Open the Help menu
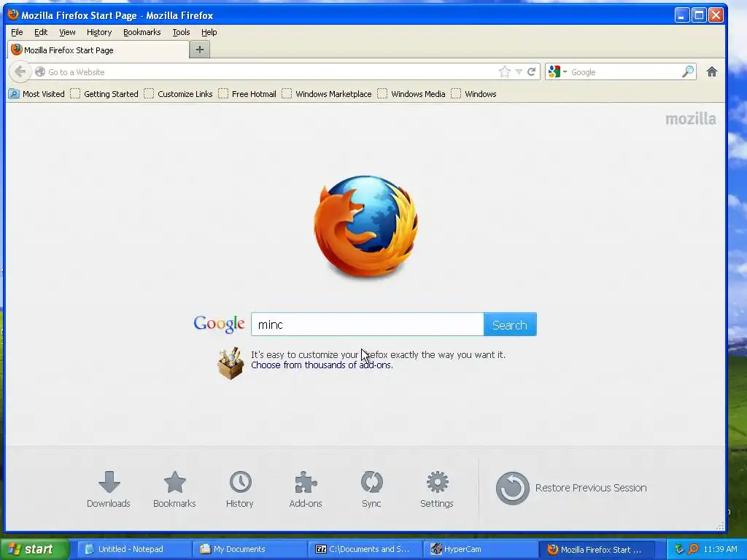747x560 pixels. [x=209, y=32]
